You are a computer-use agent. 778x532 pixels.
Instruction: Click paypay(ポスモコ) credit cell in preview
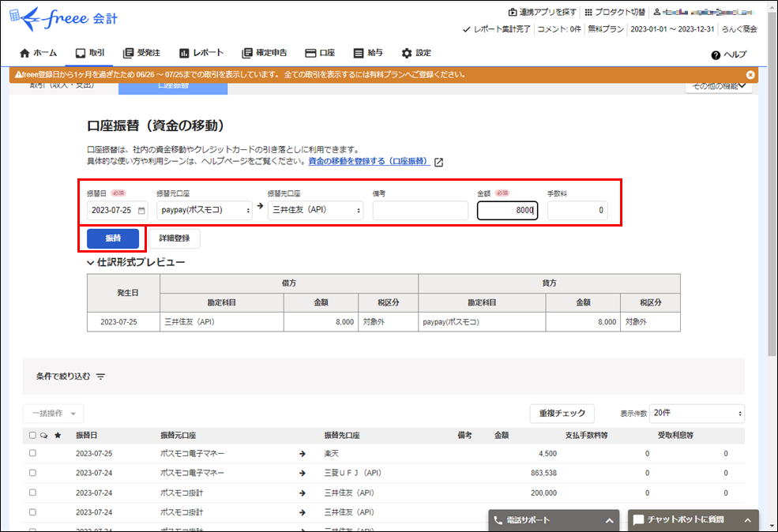(x=482, y=322)
